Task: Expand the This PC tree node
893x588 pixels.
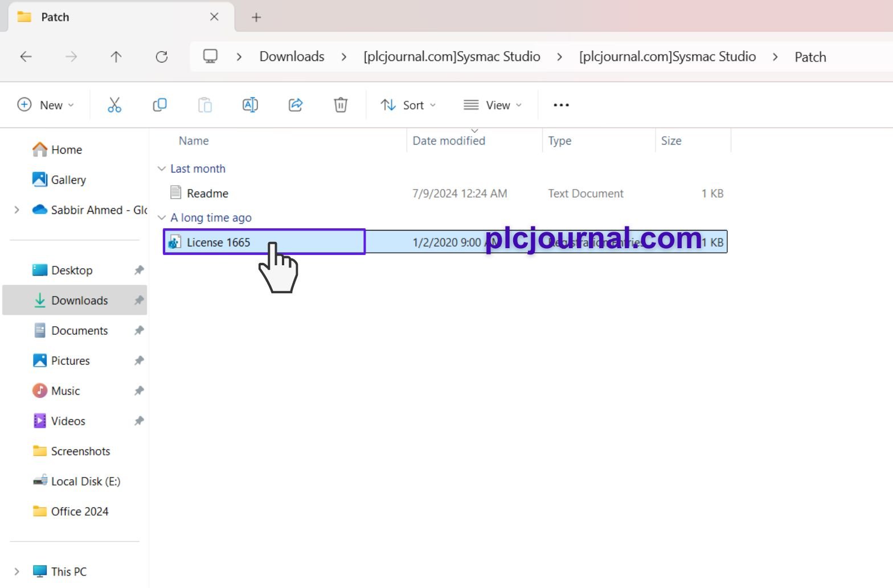Action: [17, 571]
